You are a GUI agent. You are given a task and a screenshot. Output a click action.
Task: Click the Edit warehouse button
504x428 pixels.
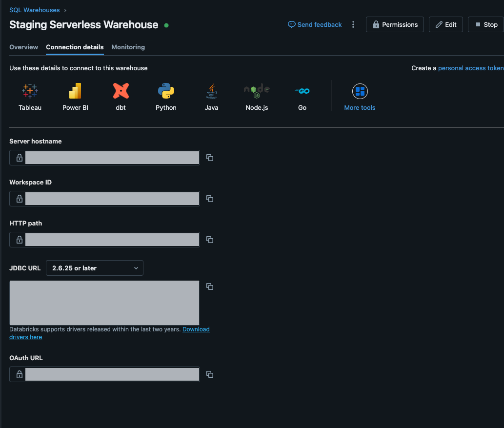click(x=446, y=24)
